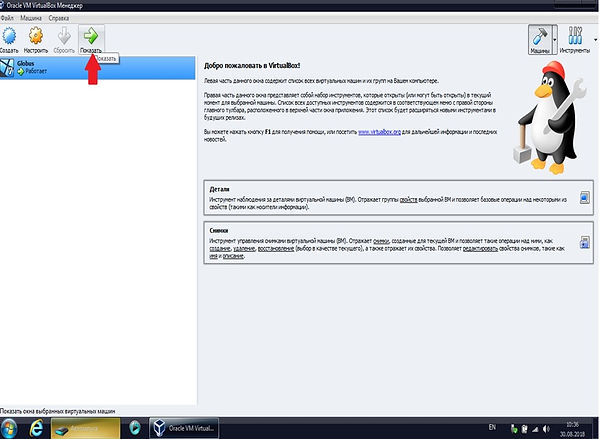Click the Снимки tool icon on the right

584,242
